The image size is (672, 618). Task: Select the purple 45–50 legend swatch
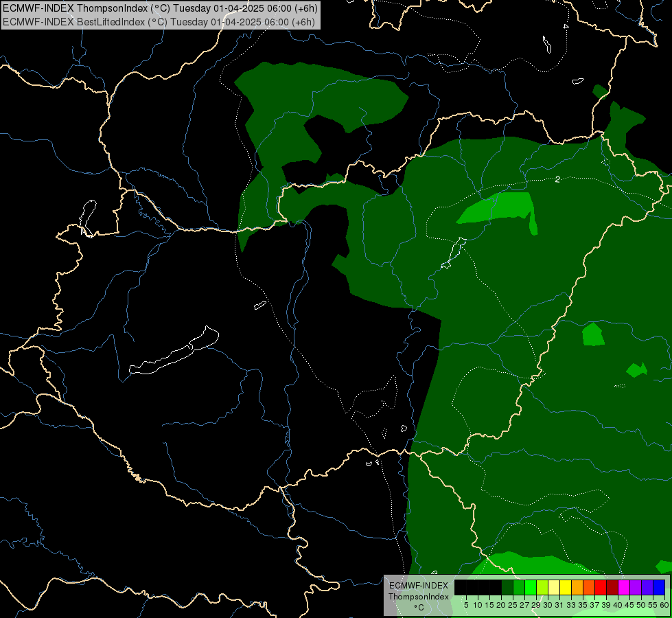pos(636,587)
